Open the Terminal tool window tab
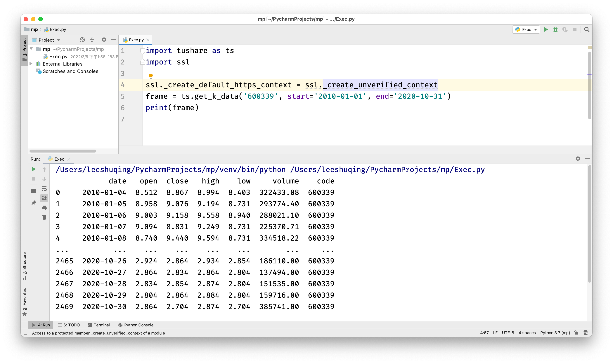The width and height of the screenshot is (613, 364). (x=99, y=325)
